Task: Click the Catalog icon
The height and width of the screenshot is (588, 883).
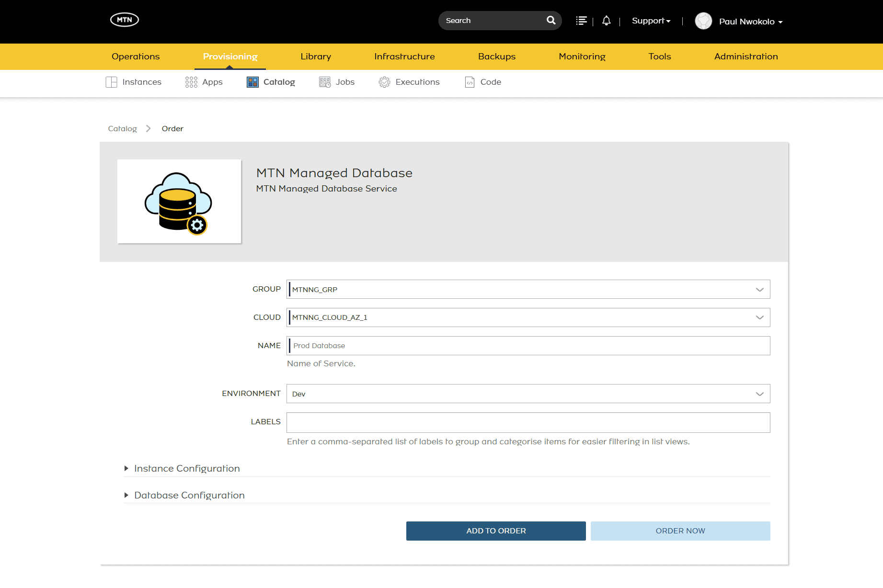Action: coord(252,82)
